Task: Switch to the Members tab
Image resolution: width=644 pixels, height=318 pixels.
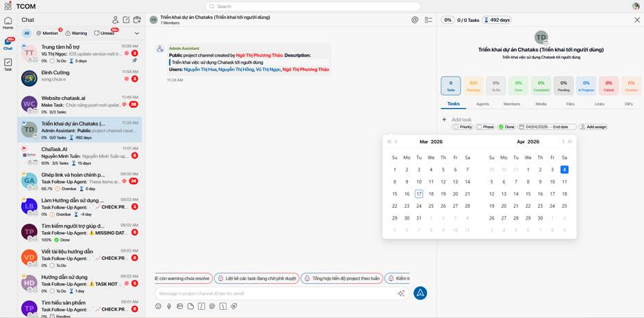Action: pyautogui.click(x=512, y=104)
